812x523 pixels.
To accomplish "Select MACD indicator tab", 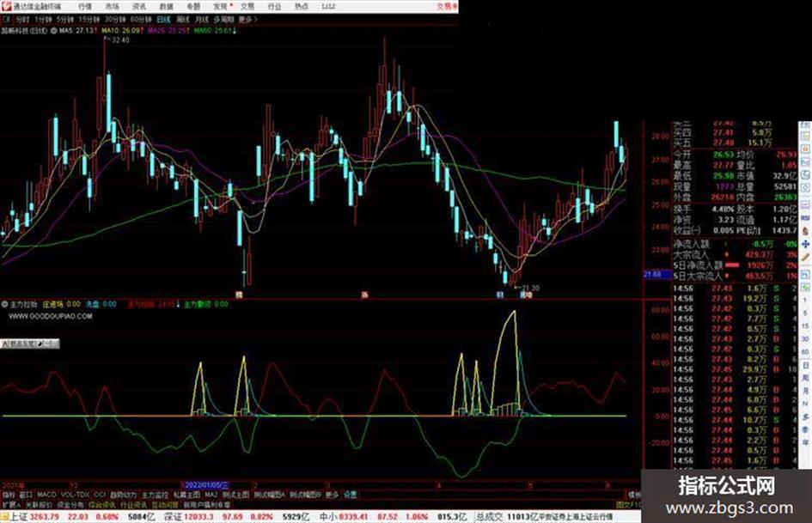I will [x=46, y=495].
